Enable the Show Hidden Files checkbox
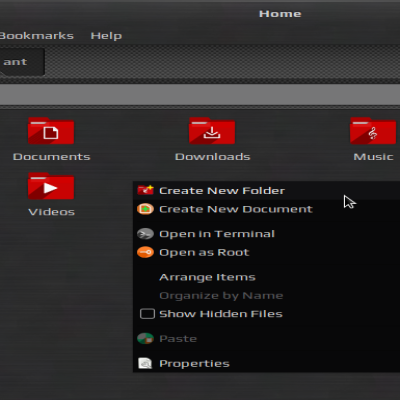 pyautogui.click(x=147, y=314)
